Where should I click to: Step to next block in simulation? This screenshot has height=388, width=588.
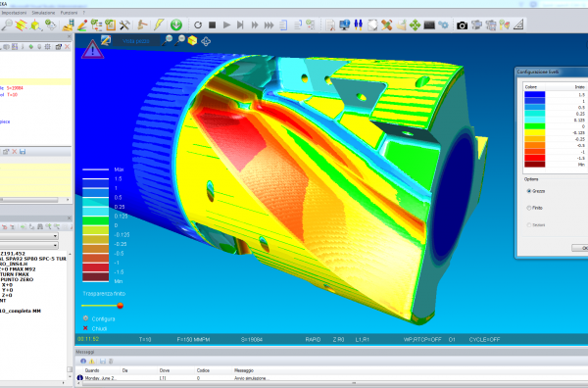(x=240, y=25)
